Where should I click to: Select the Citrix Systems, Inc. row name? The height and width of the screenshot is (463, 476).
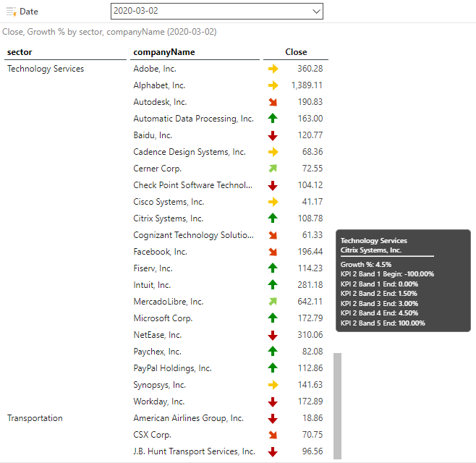[169, 218]
